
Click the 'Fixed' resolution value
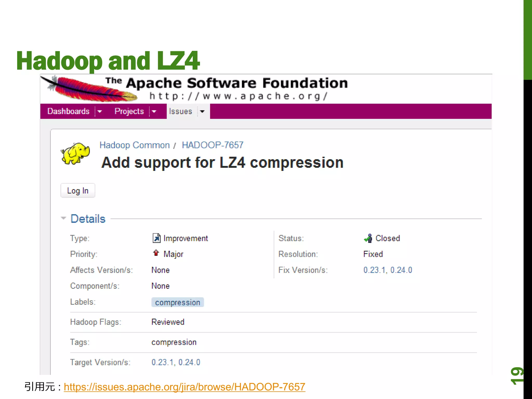tap(373, 254)
